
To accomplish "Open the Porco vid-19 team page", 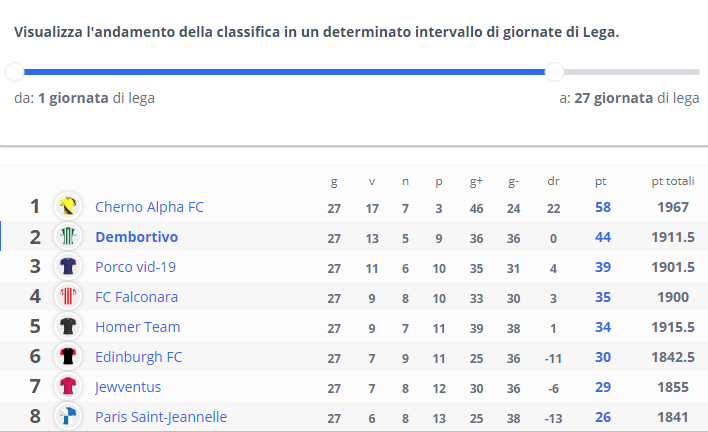I will 135,267.
